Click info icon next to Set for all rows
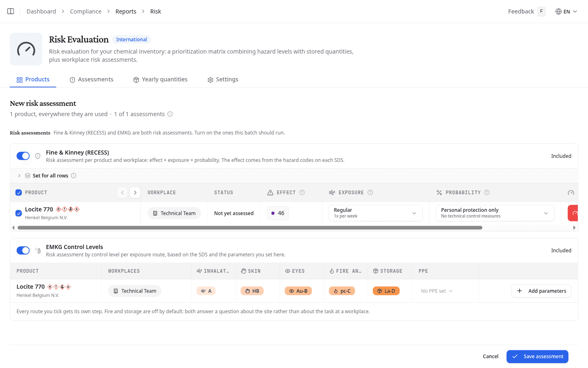The image size is (588, 368). (73, 176)
